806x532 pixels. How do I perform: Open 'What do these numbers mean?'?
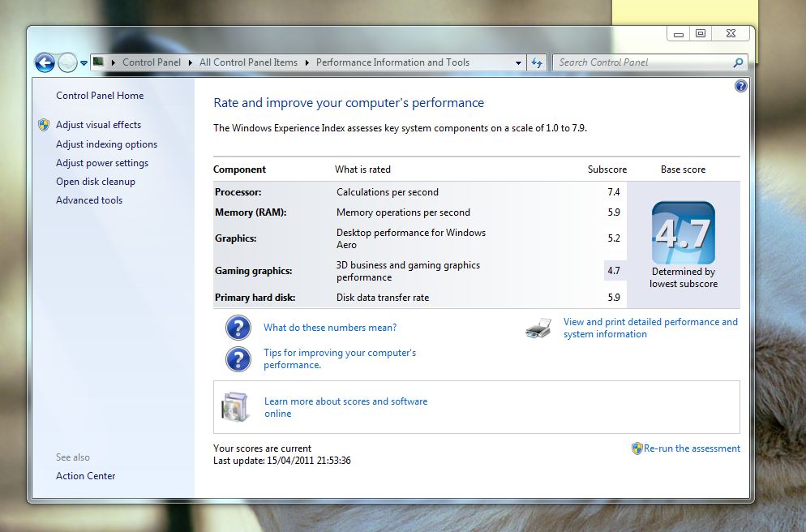(x=330, y=328)
